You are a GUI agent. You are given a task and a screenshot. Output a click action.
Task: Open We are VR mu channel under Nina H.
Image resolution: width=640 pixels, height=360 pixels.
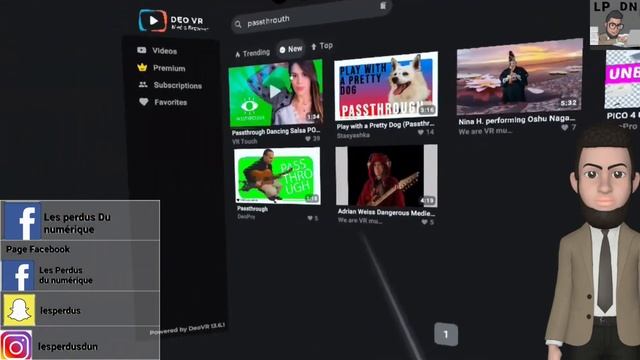pyautogui.click(x=485, y=131)
